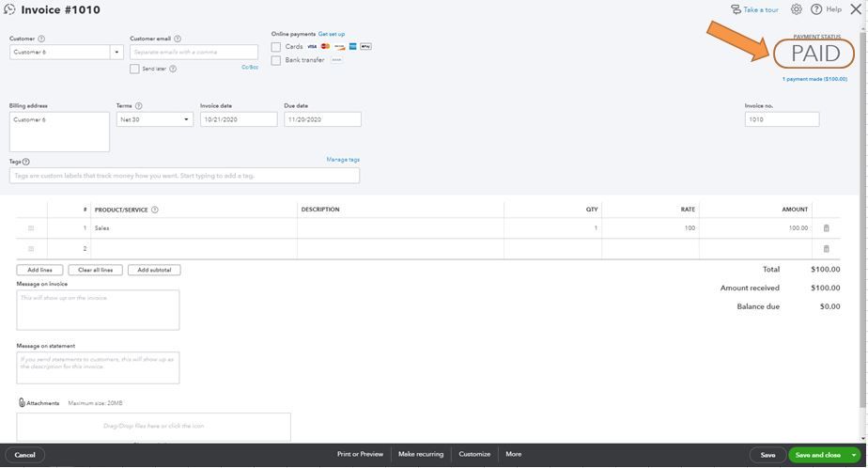Click the Due date field
The height and width of the screenshot is (468, 868).
pyautogui.click(x=323, y=119)
